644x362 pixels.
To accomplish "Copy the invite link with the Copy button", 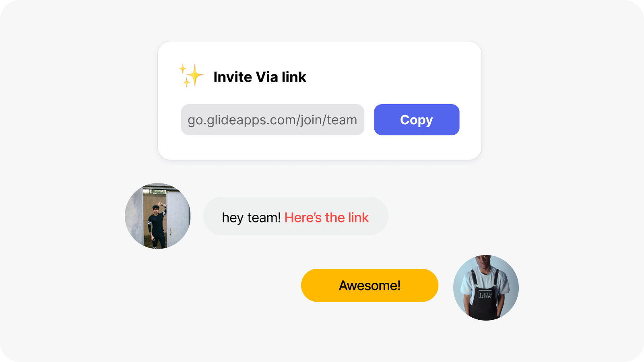I will tap(417, 120).
